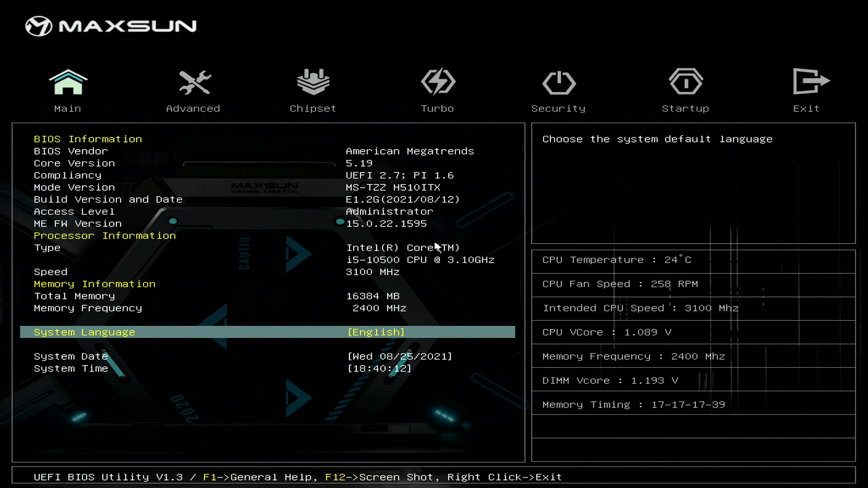Image resolution: width=868 pixels, height=488 pixels.
Task: Click American Megatrends vendor value
Action: point(410,151)
